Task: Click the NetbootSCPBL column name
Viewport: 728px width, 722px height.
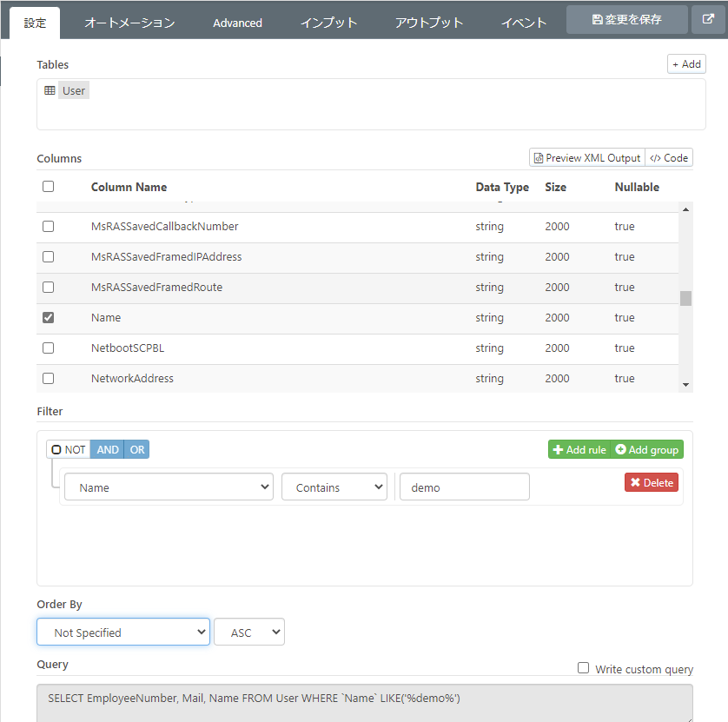Action: [128, 348]
